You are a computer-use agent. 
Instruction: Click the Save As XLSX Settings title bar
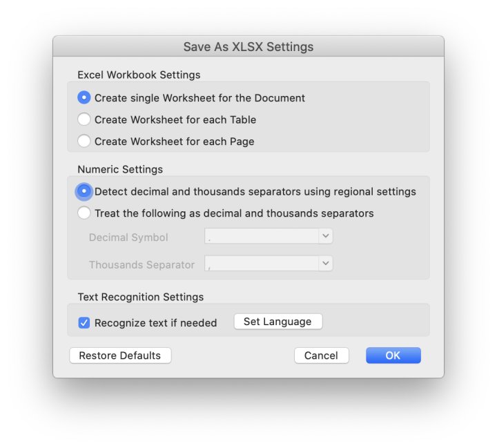(248, 47)
